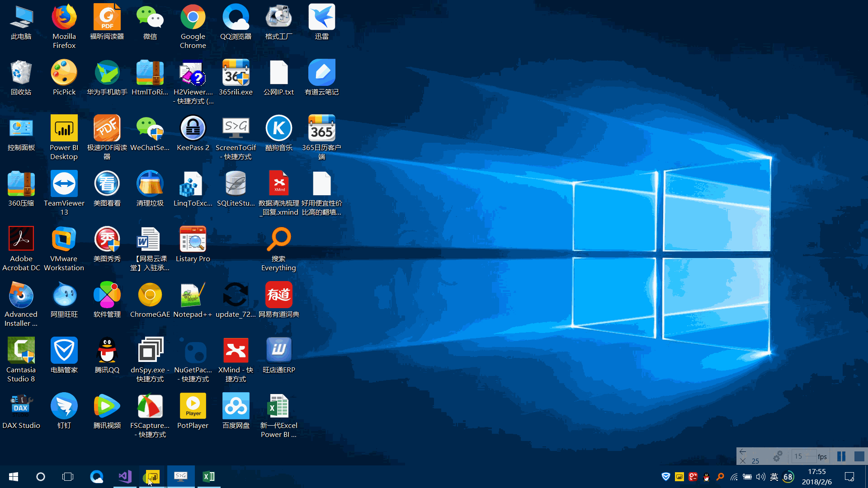Open the Windows Start menu
Image resolution: width=868 pixels, height=488 pixels.
click(14, 477)
